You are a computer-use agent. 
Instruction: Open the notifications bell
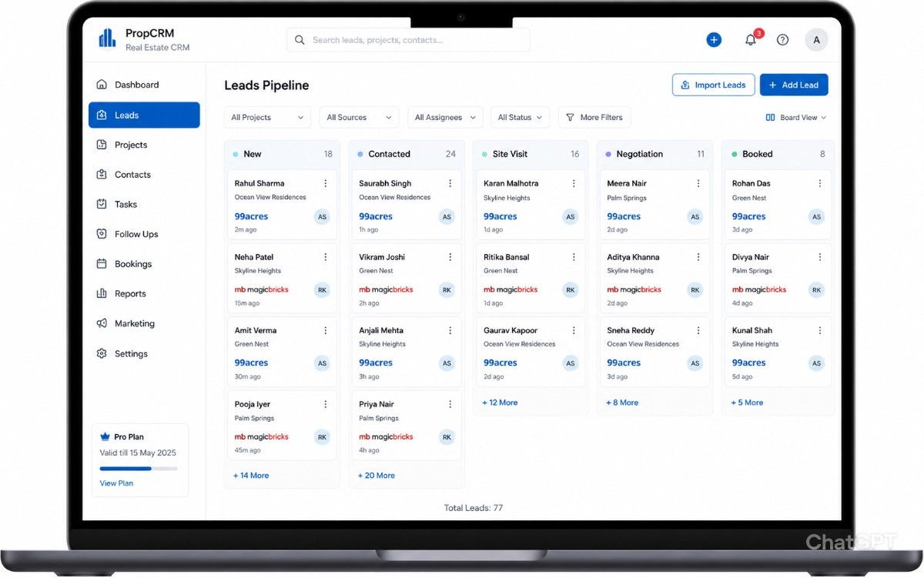(x=751, y=40)
